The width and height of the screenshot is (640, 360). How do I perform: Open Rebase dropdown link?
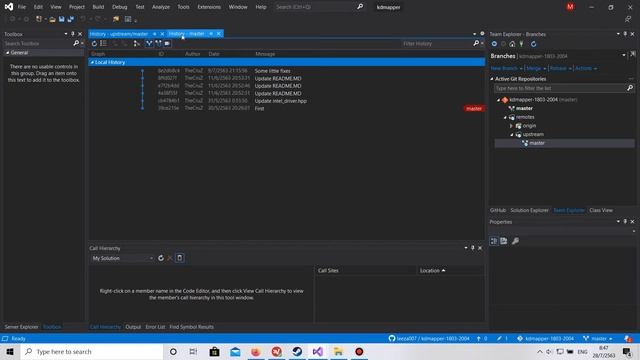[560, 68]
